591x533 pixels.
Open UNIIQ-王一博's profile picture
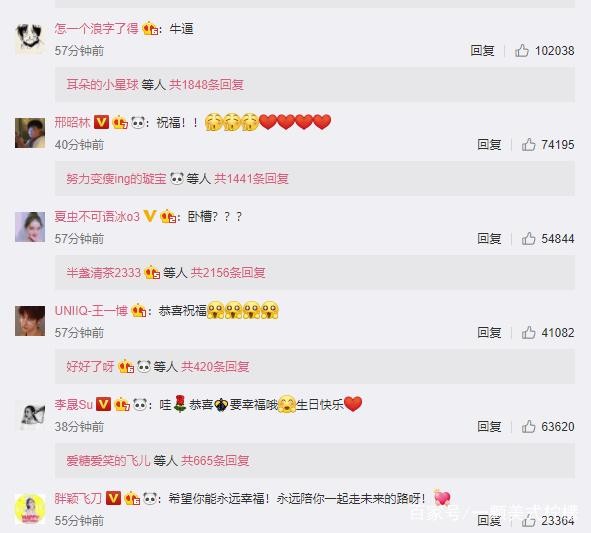tap(30, 321)
